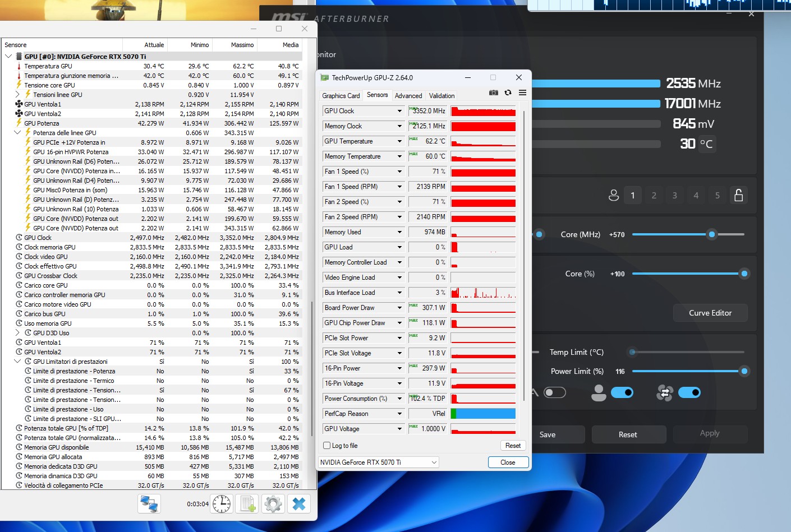Click the log-to-file spreadsheet icon in HWiNFO

coord(247,503)
